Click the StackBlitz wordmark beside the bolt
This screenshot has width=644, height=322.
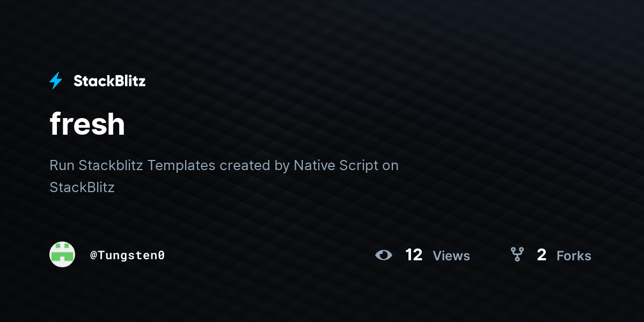[x=109, y=81]
